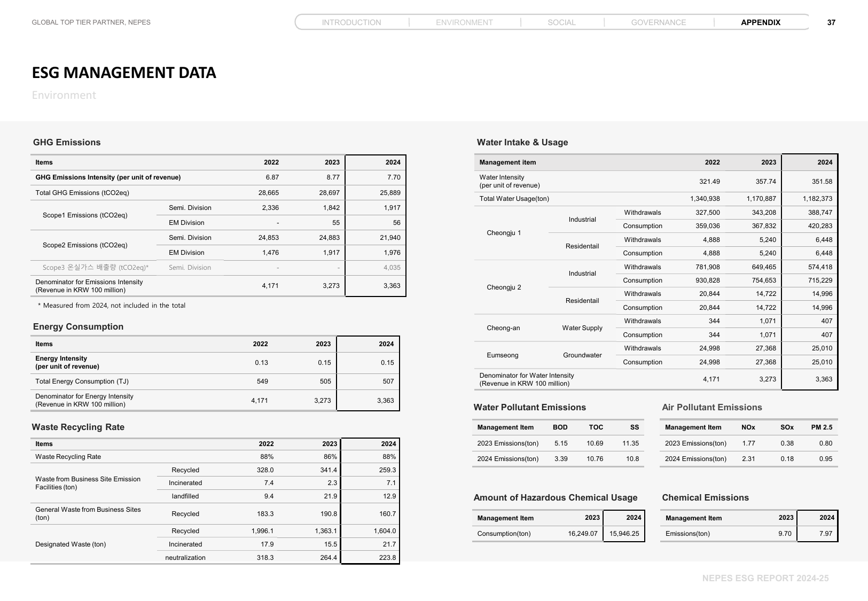Screen dimensions: 868x601
Task: Select the Chemical Emissions section title
Action: click(706, 497)
